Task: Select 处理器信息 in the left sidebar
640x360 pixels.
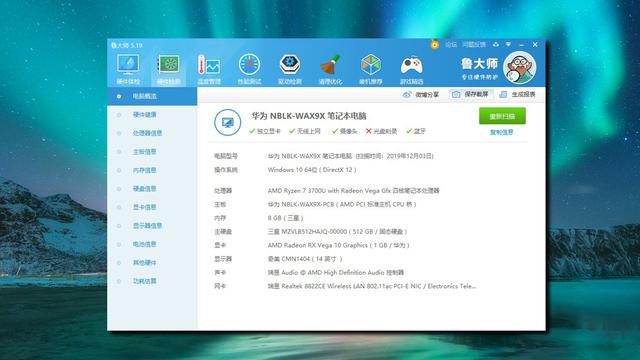Action: 147,133
